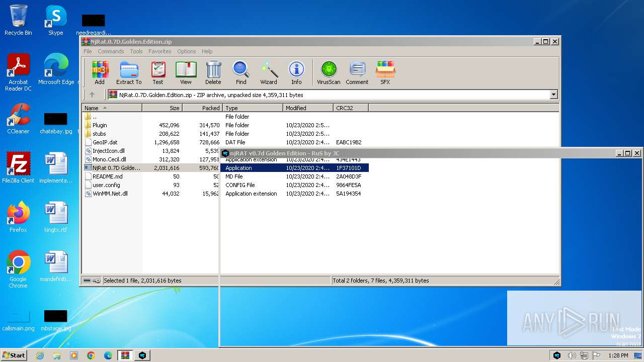Open Google Chrome desktop shortcut
Viewport: 644px width, 362px height.
[18, 269]
